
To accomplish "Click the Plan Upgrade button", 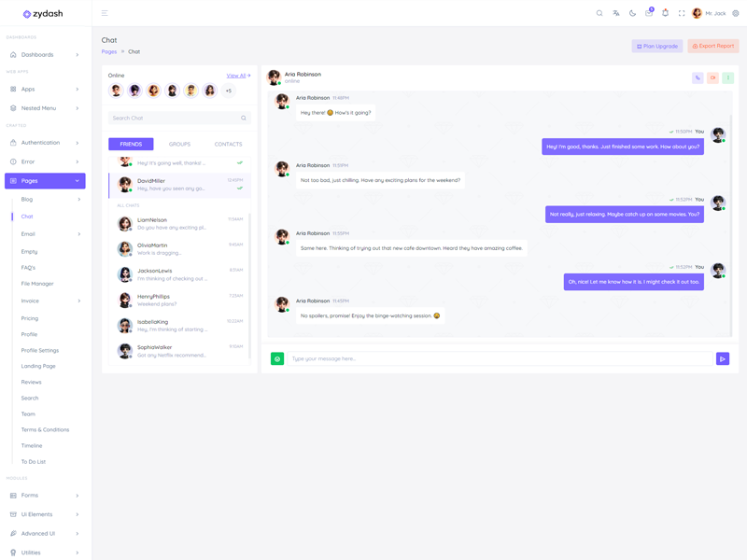I will tap(657, 46).
